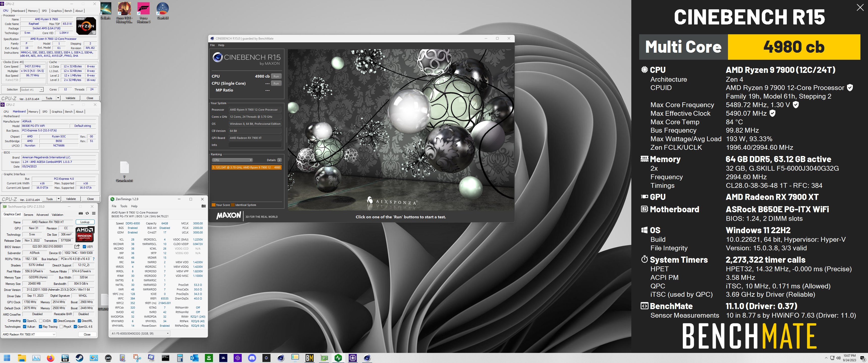Open Discord from the taskbar

click(252, 358)
